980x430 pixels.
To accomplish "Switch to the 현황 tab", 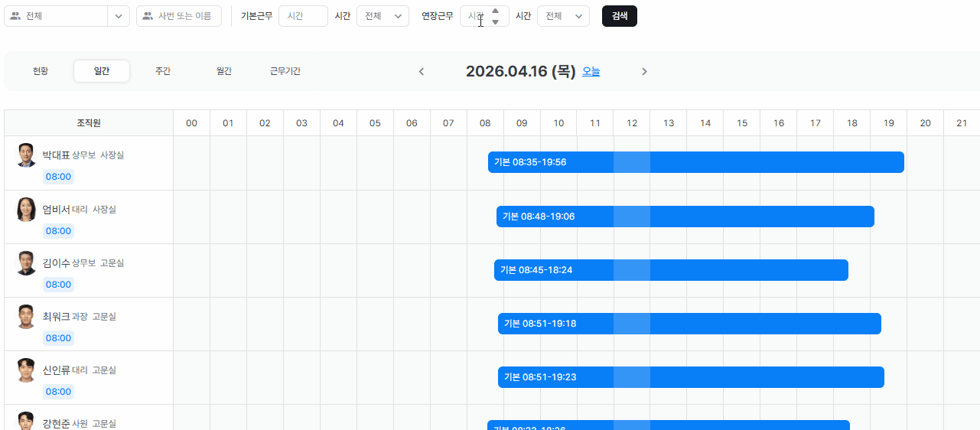I will click(41, 71).
